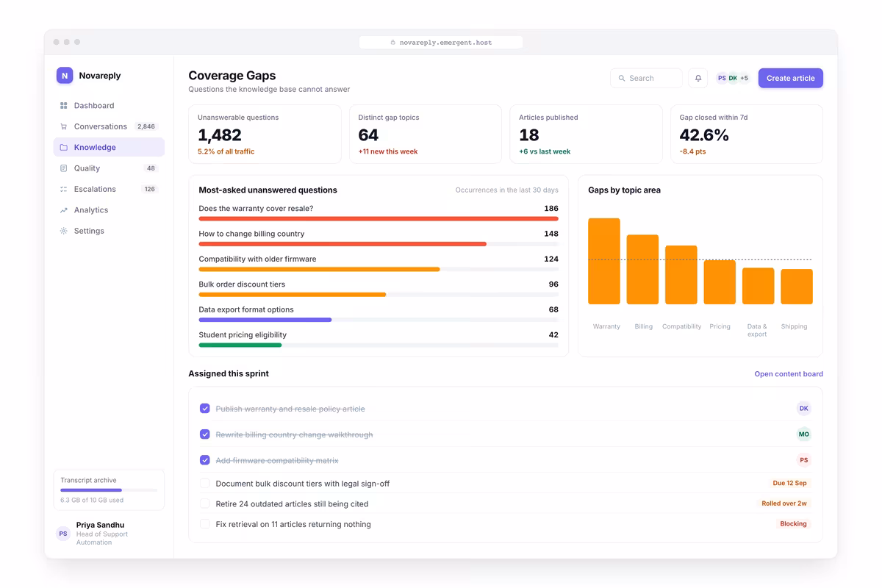Uncheck Publish warranty and resale policy article

[205, 409]
